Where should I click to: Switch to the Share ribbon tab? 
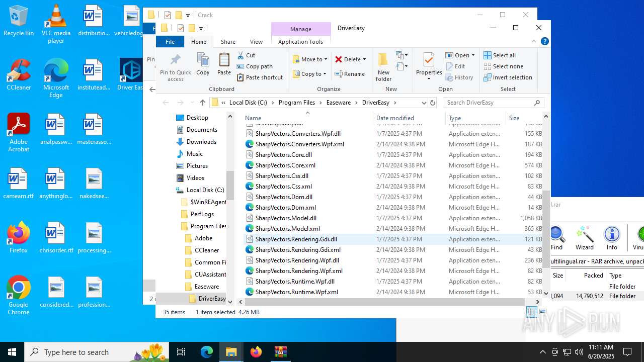228,42
